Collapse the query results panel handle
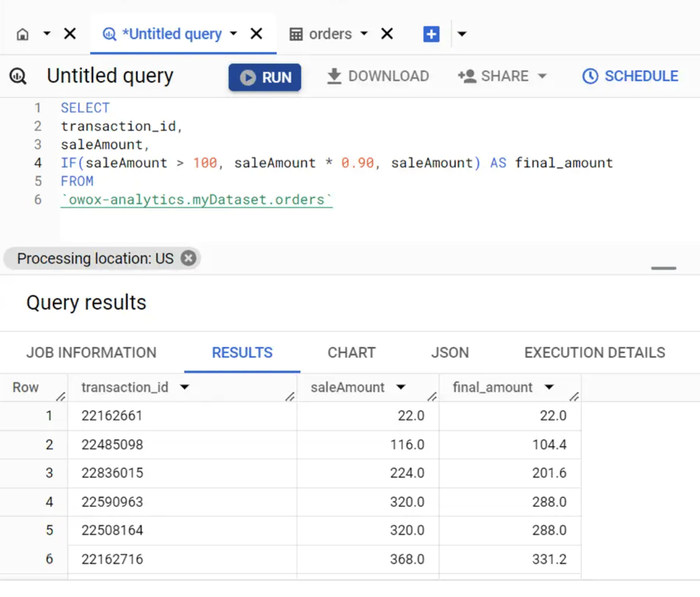Screen dimensions: 700x597 point(663,268)
